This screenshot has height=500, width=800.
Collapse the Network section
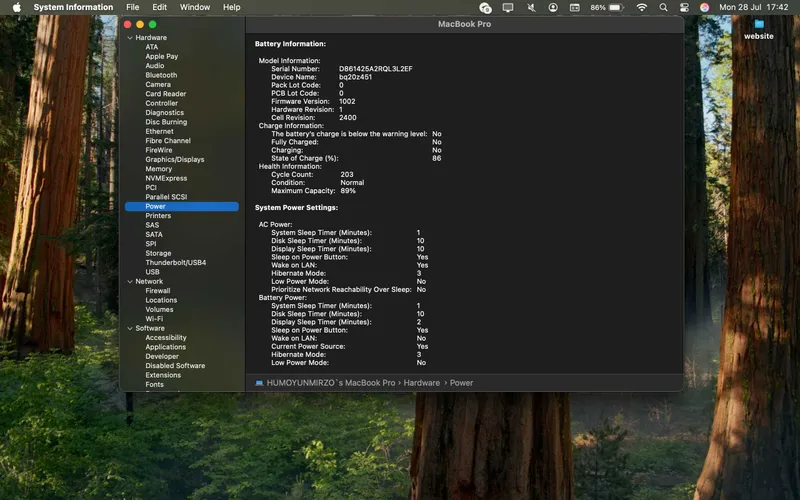pos(130,282)
